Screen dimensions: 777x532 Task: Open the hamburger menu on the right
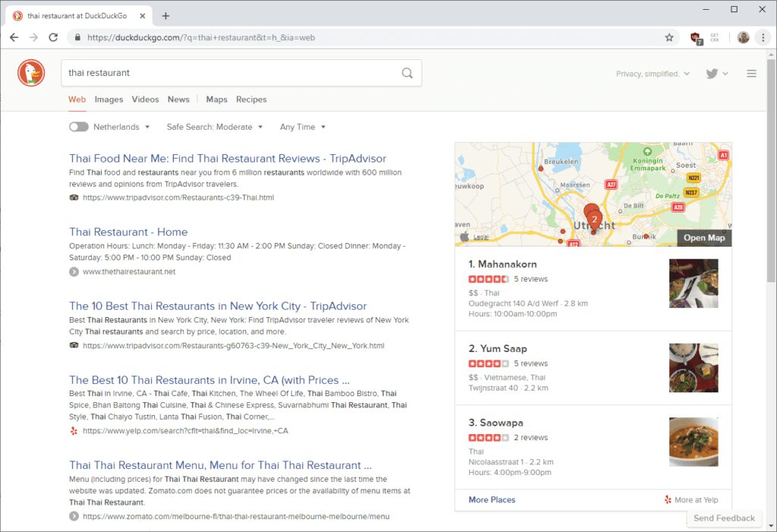[752, 73]
